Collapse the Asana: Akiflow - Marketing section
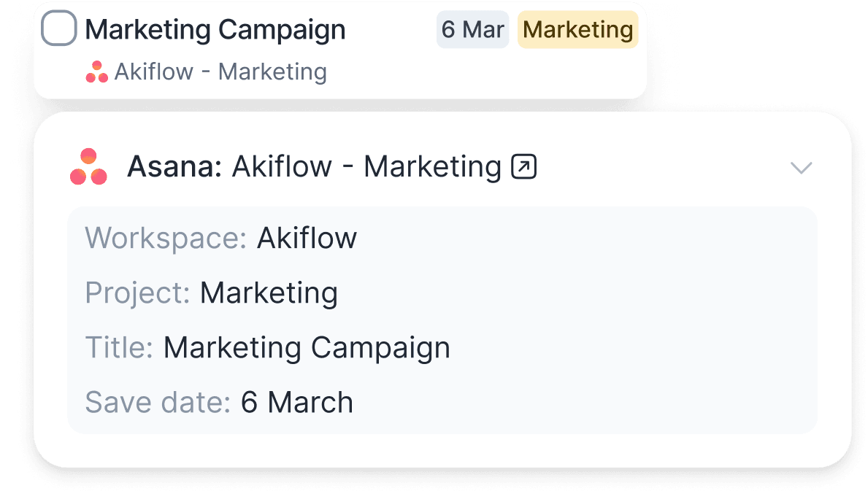 pos(802,166)
